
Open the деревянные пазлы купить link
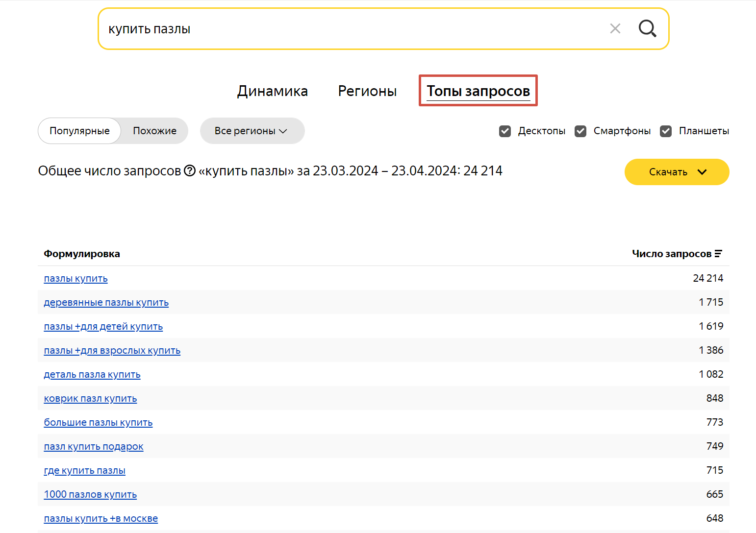click(106, 303)
